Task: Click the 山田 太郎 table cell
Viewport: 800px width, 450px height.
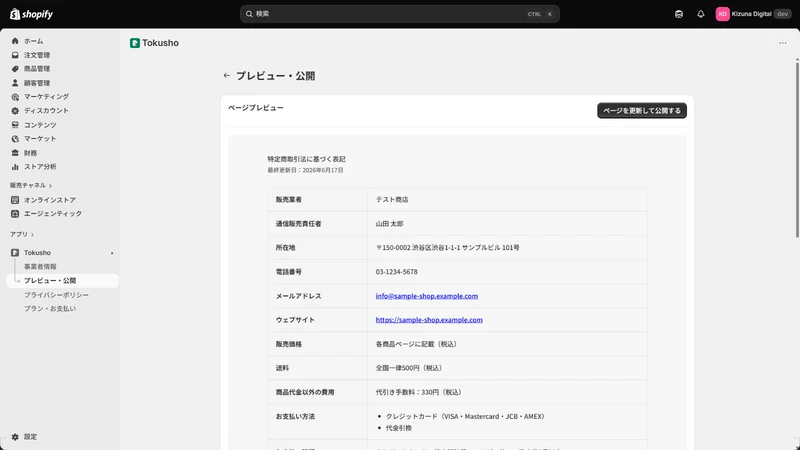Action: (507, 223)
